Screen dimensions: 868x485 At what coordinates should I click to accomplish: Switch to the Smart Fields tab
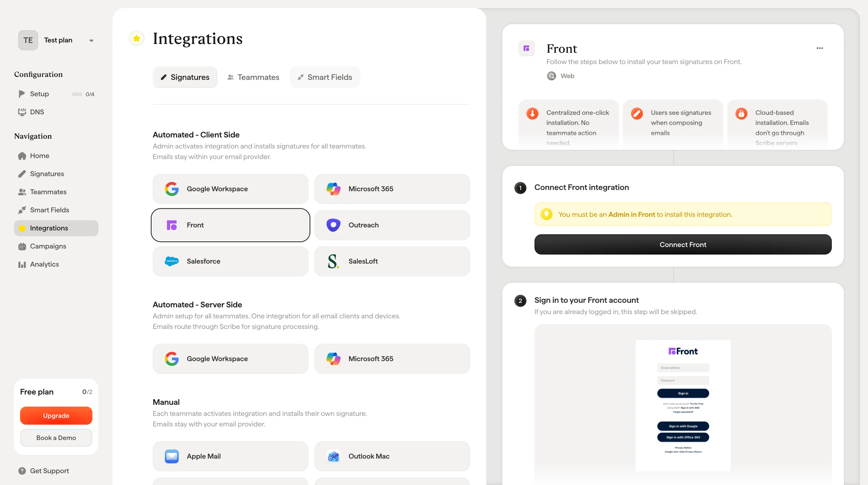pos(325,77)
